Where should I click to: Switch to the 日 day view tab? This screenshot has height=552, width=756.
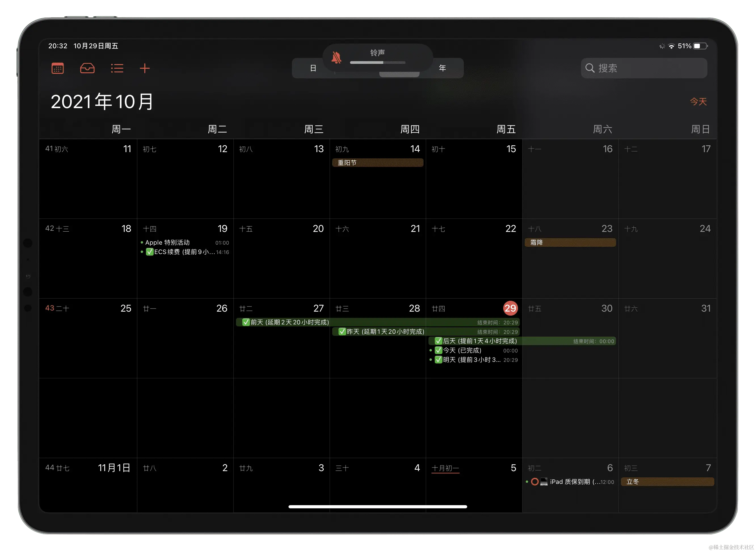[313, 68]
